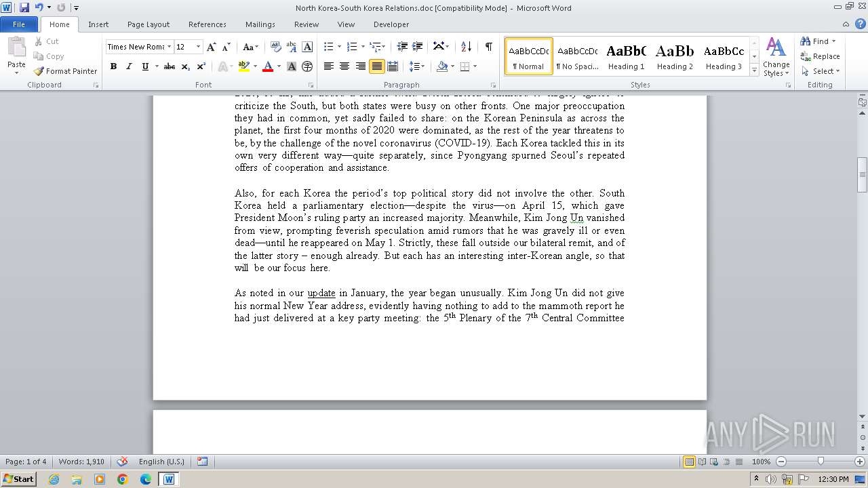Expand the line spacing options
The width and height of the screenshot is (868, 488).
[x=417, y=66]
